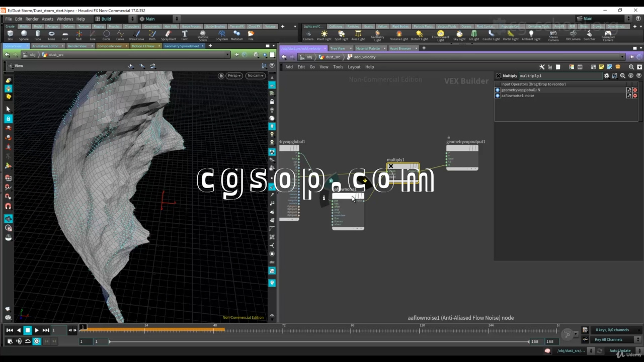Image resolution: width=644 pixels, height=362 pixels.
Task: Expand the scene view path dropdown arrow
Action: 228,55
